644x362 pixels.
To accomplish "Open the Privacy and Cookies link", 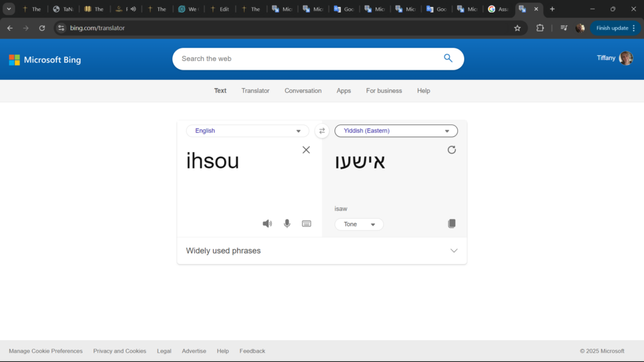I will [x=119, y=351].
